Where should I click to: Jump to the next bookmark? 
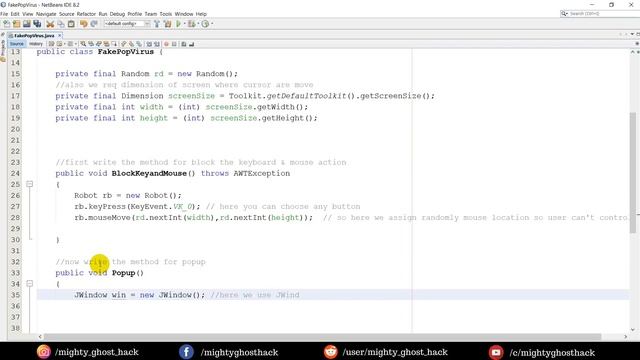[x=131, y=44]
